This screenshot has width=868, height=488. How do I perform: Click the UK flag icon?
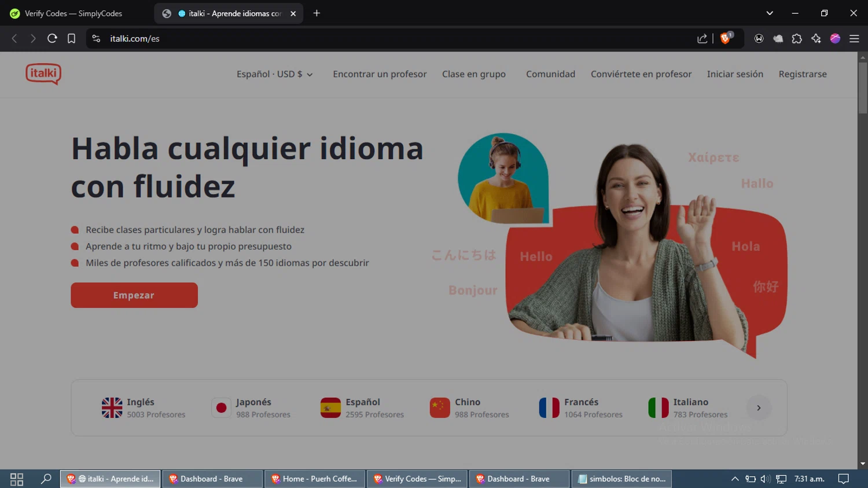[112, 408]
